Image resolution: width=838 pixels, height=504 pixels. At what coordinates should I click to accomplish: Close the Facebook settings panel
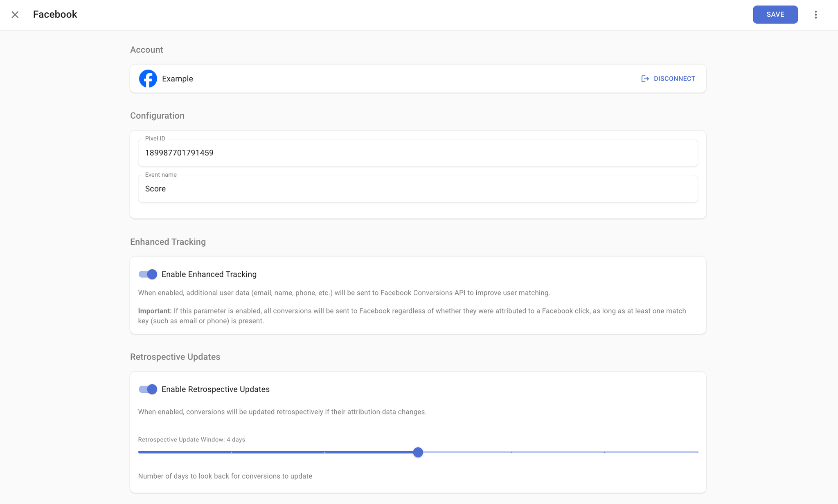point(15,15)
